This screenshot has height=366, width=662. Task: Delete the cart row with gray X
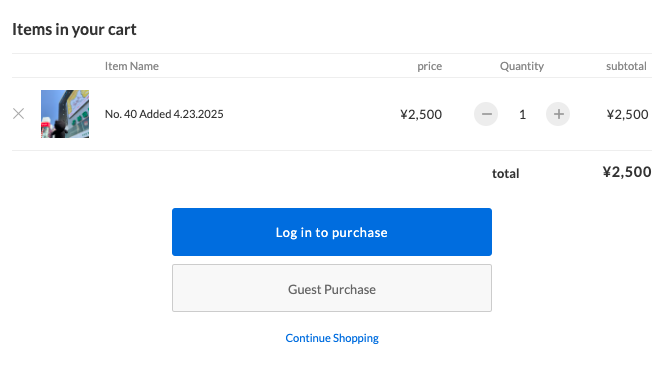(x=19, y=114)
